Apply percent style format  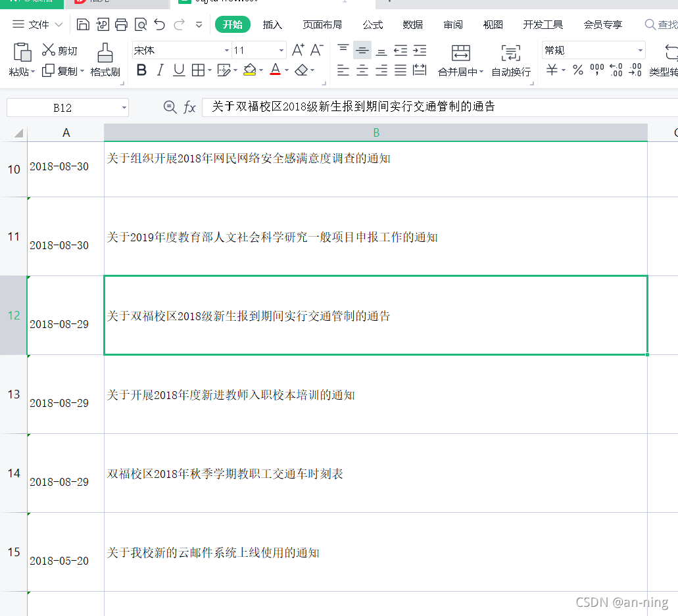coord(578,70)
